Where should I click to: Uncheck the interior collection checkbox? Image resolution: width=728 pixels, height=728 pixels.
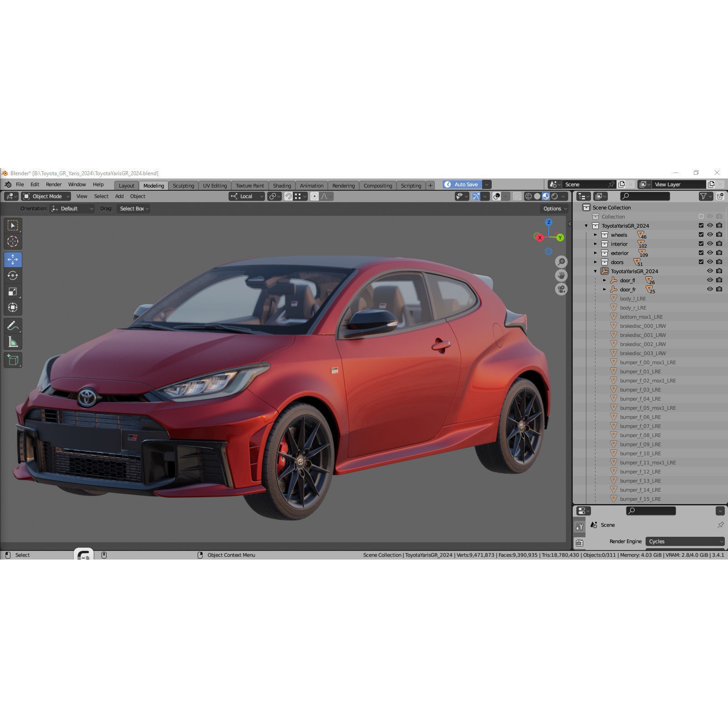[x=701, y=244]
